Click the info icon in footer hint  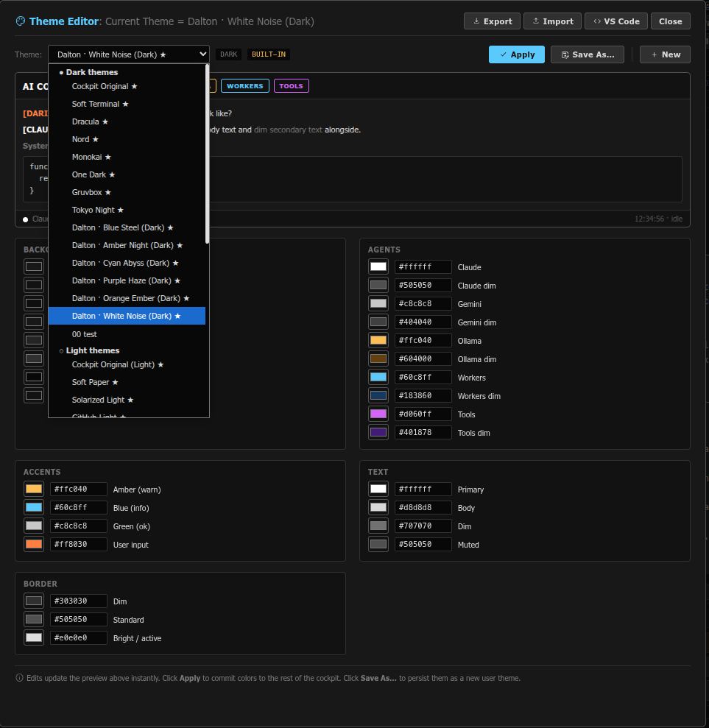[x=19, y=678]
